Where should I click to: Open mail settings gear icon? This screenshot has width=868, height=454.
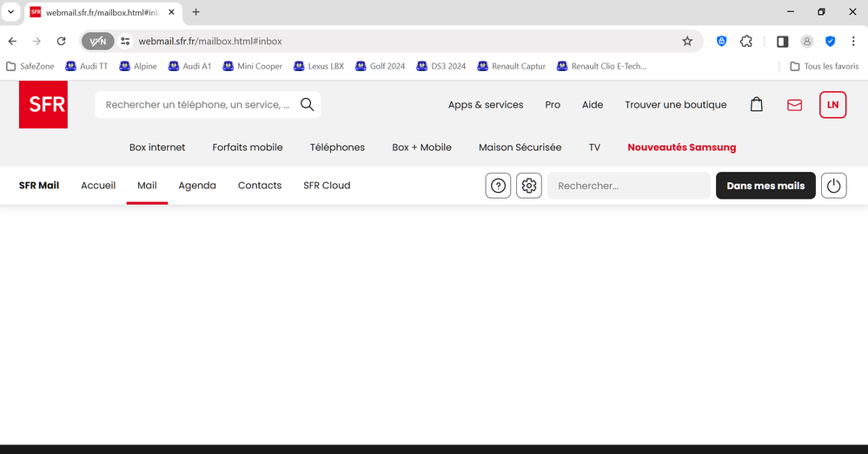coord(529,186)
